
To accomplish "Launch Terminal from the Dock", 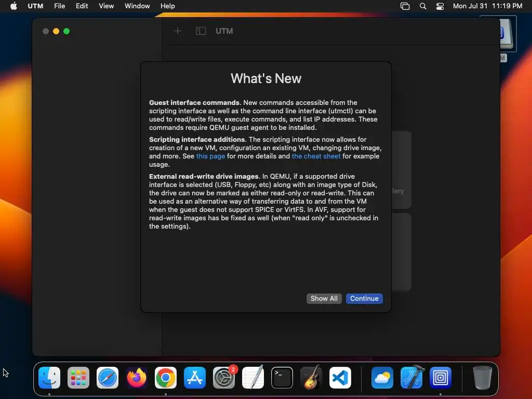I will point(282,377).
